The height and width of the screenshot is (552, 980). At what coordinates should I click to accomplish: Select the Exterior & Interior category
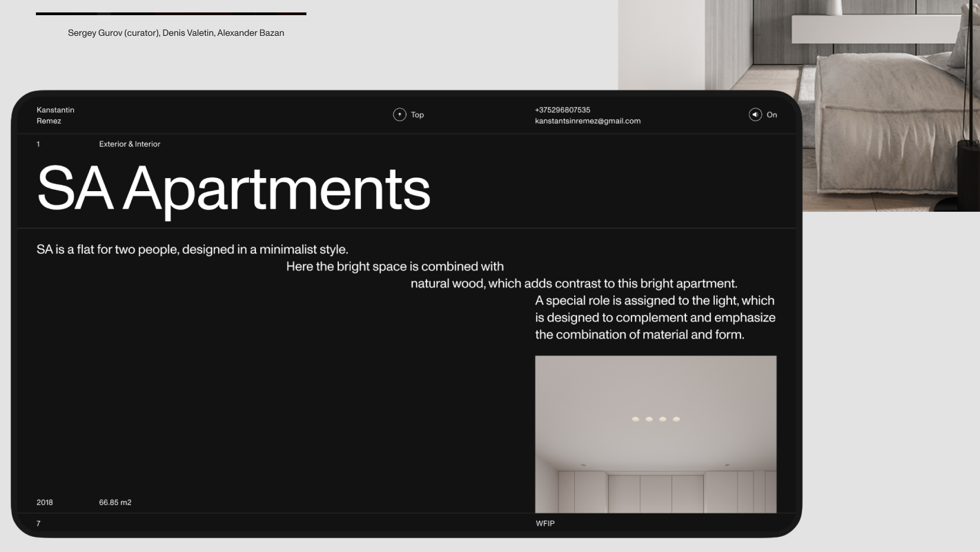click(x=130, y=144)
